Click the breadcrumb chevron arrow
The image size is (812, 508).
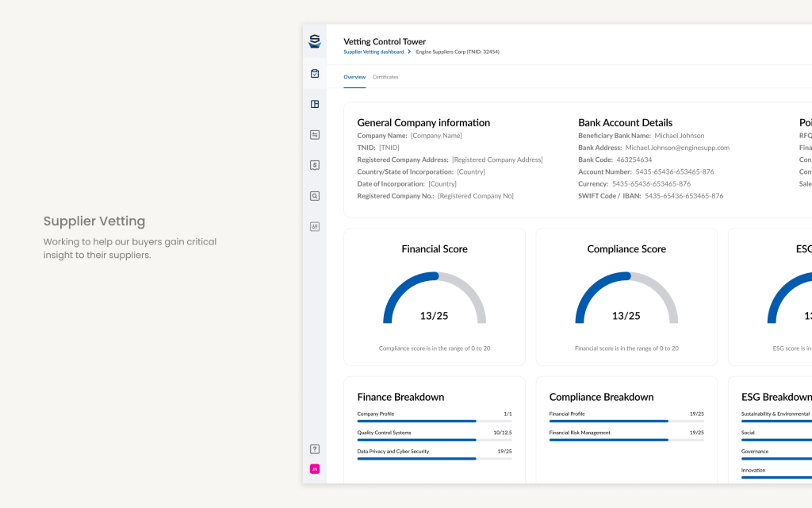(x=409, y=52)
